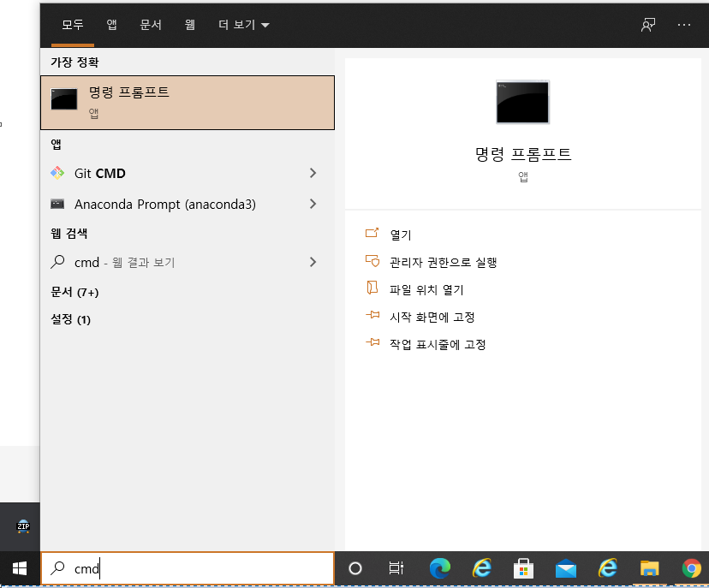Switch to the 모두 tab

(x=72, y=25)
